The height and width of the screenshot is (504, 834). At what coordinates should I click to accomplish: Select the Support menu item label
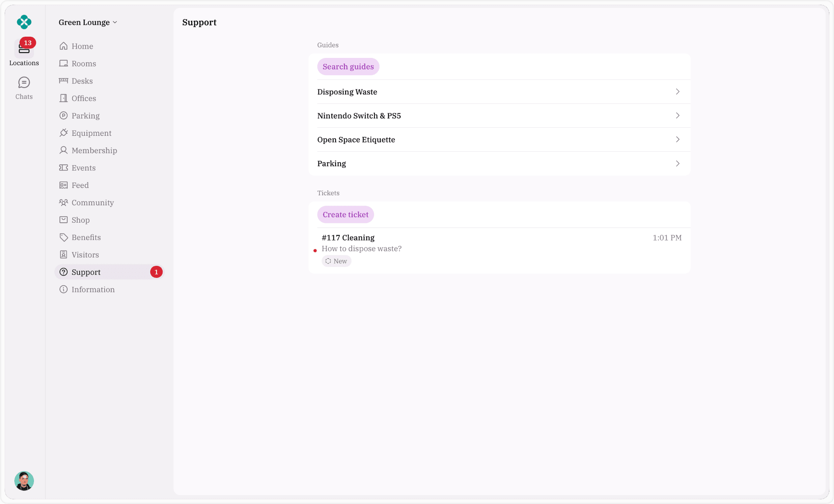pos(86,272)
